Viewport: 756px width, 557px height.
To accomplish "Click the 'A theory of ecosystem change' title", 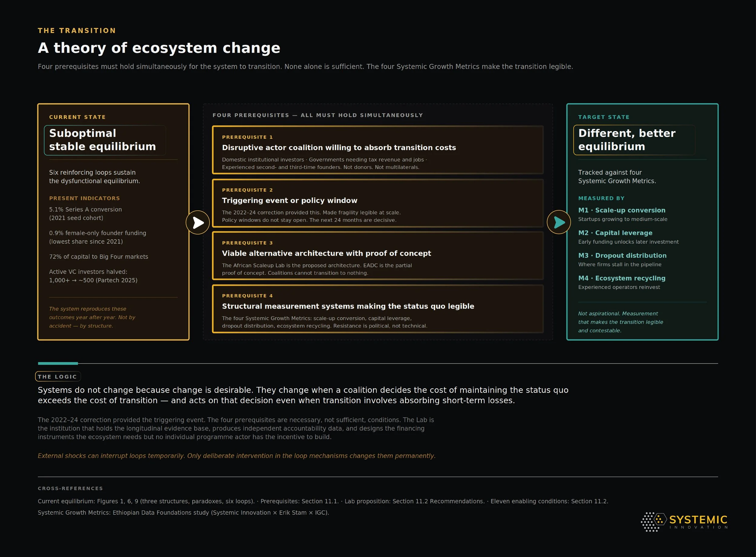I will (x=159, y=48).
